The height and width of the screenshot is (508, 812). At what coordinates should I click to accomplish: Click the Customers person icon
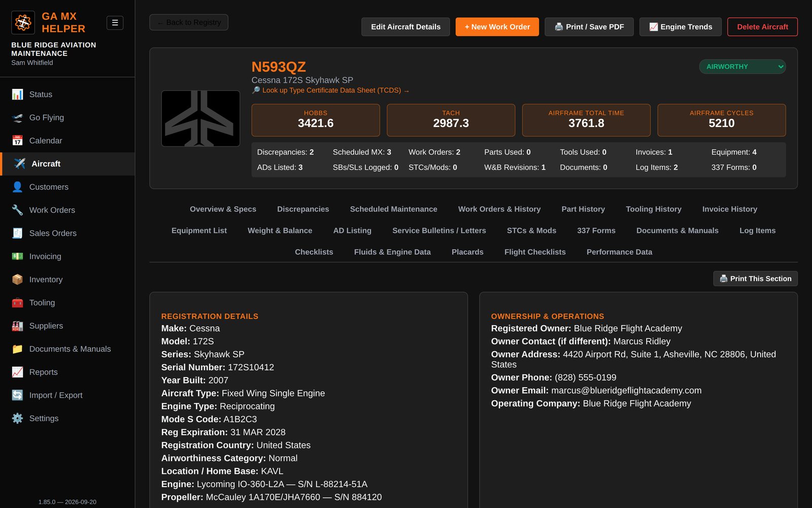click(x=17, y=187)
